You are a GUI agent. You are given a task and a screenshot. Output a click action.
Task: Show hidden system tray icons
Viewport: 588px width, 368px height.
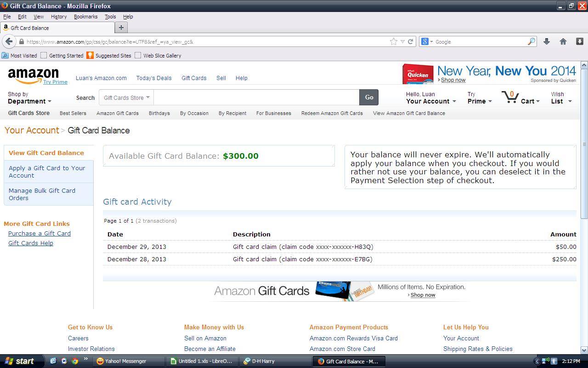tap(537, 361)
